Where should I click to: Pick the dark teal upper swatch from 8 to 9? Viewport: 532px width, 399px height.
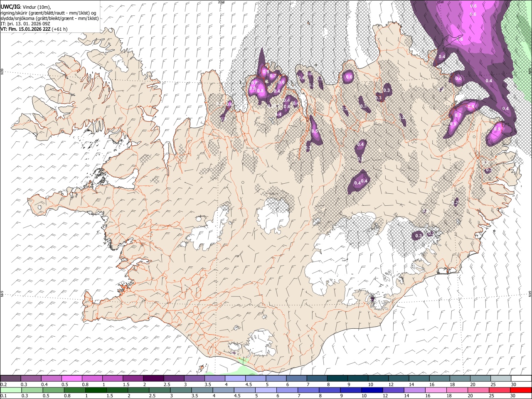click(337, 379)
